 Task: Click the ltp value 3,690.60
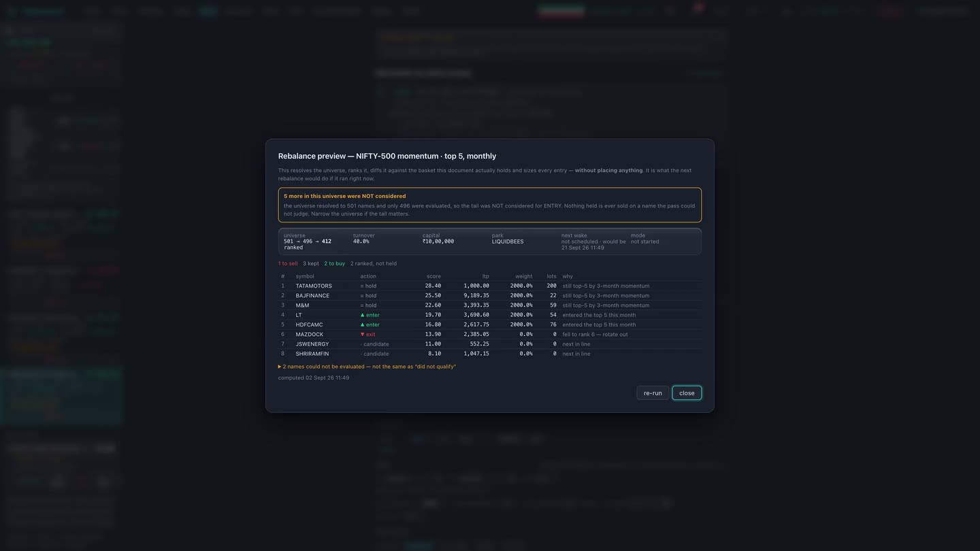coord(476,315)
